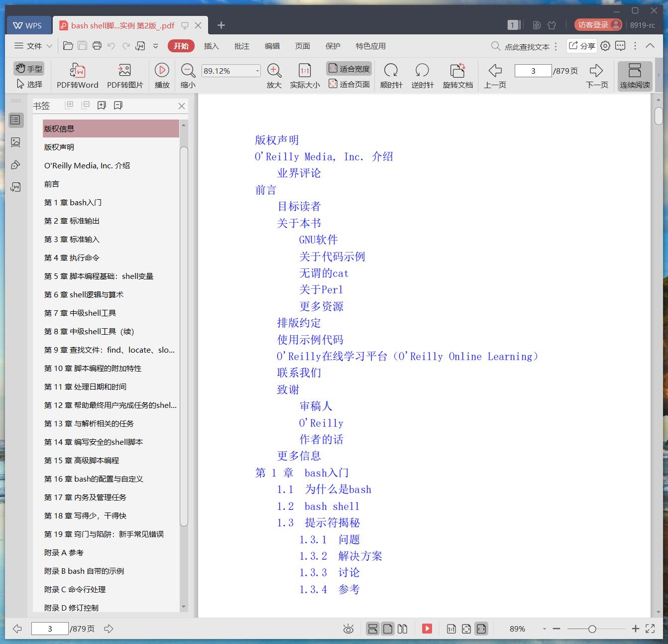Open quick access toolbar customize arrow
The width and height of the screenshot is (668, 644).
point(155,46)
